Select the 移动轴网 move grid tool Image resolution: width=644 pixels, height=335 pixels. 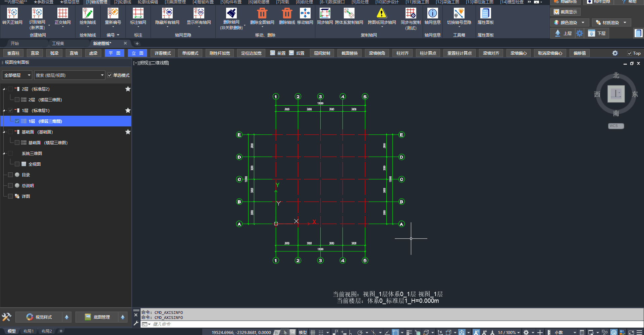point(305,13)
